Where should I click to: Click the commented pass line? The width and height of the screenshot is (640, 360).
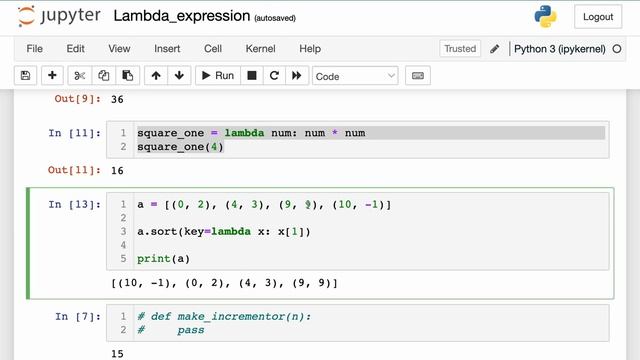pyautogui.click(x=171, y=330)
